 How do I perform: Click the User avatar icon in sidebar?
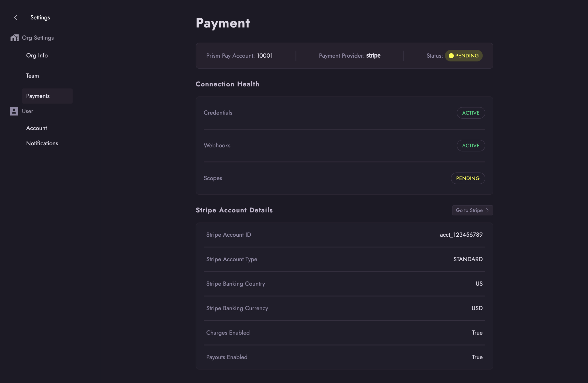[x=14, y=111]
